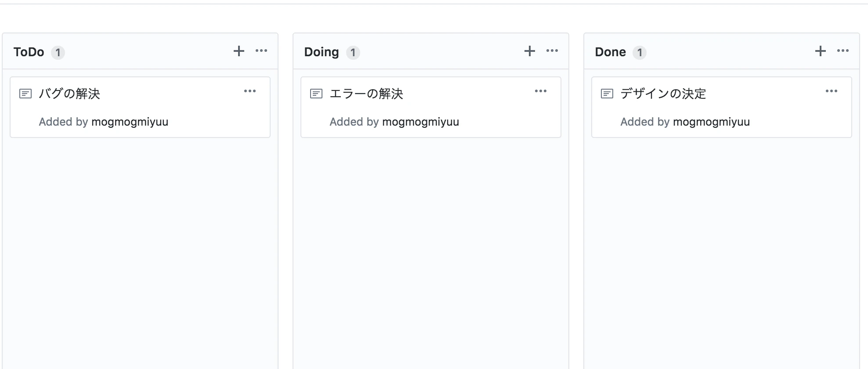
Task: Click the Doing column card count badge
Action: (x=353, y=53)
